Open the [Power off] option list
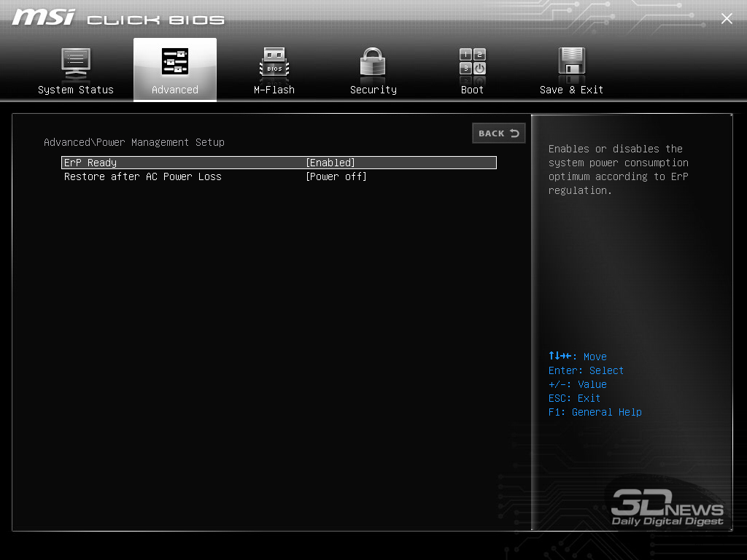The width and height of the screenshot is (747, 560). point(336,176)
